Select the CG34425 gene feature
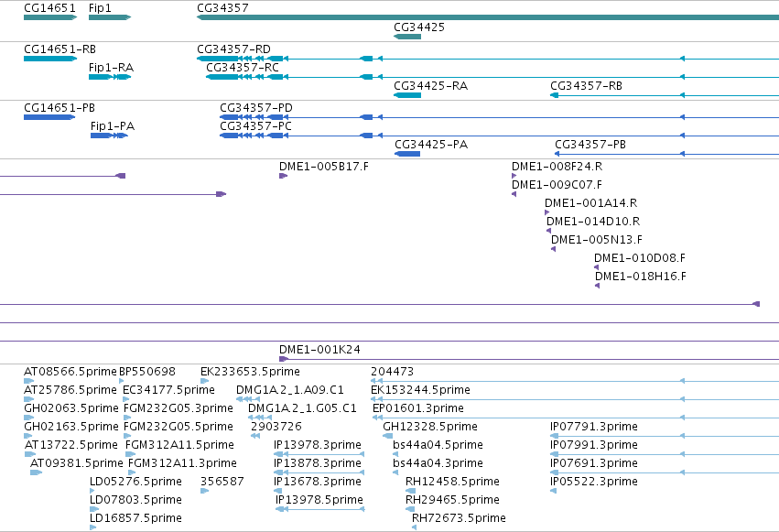Screen dimensions: 779x532 pyautogui.click(x=407, y=37)
